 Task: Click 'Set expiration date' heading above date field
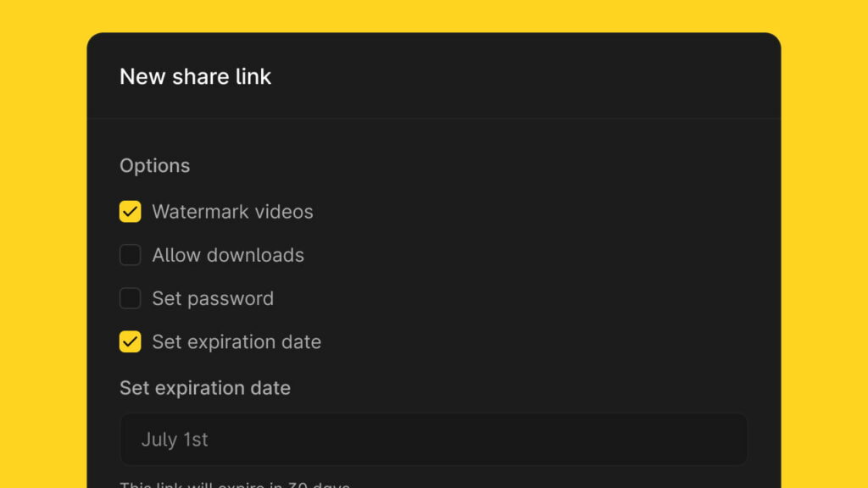pyautogui.click(x=205, y=388)
